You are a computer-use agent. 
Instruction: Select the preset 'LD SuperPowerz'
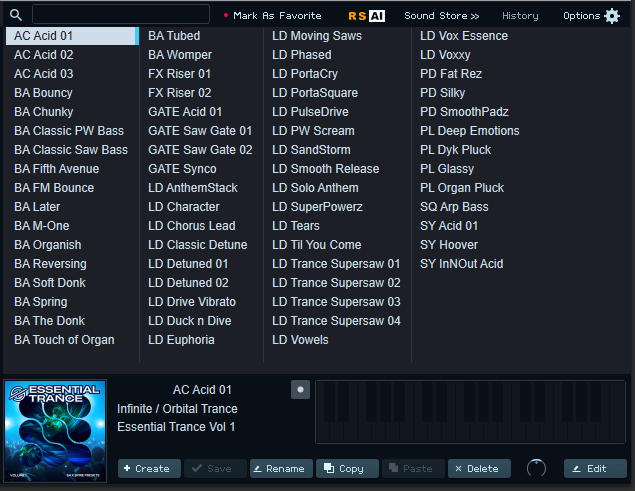[317, 207]
